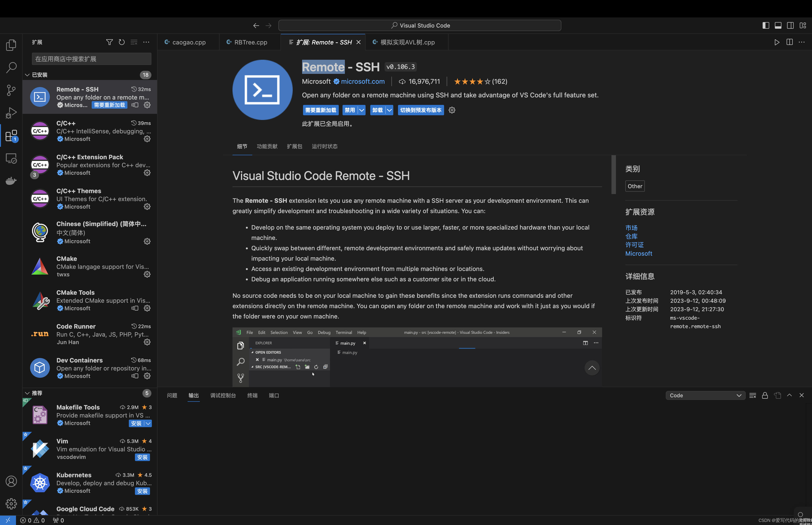Customize layout button in title bar
Viewport: 812px width, 525px height.
tap(803, 26)
